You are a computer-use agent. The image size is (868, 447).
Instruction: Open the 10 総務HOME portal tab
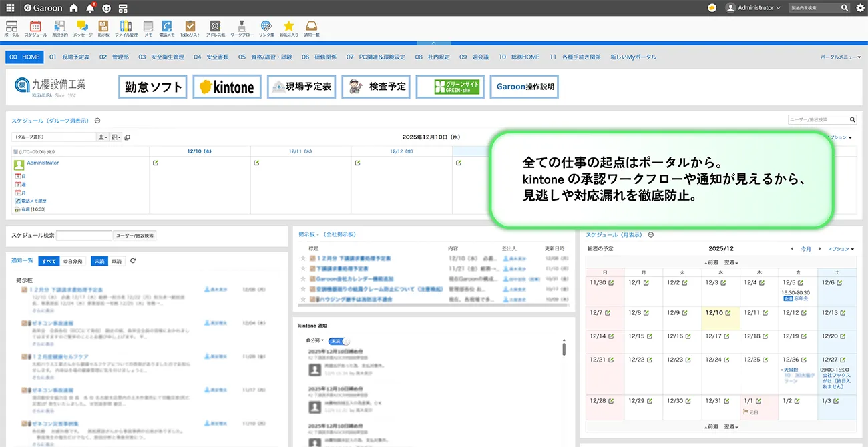[x=519, y=57]
